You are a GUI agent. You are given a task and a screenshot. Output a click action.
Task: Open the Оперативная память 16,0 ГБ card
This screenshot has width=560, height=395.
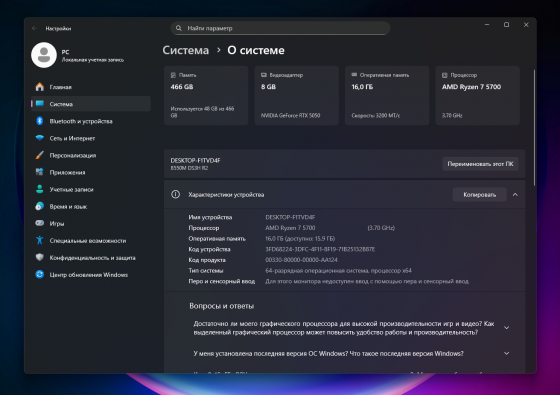pos(387,95)
